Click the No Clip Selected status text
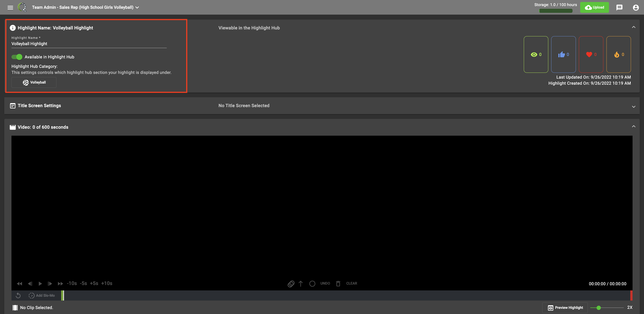644x314 pixels. 36,308
